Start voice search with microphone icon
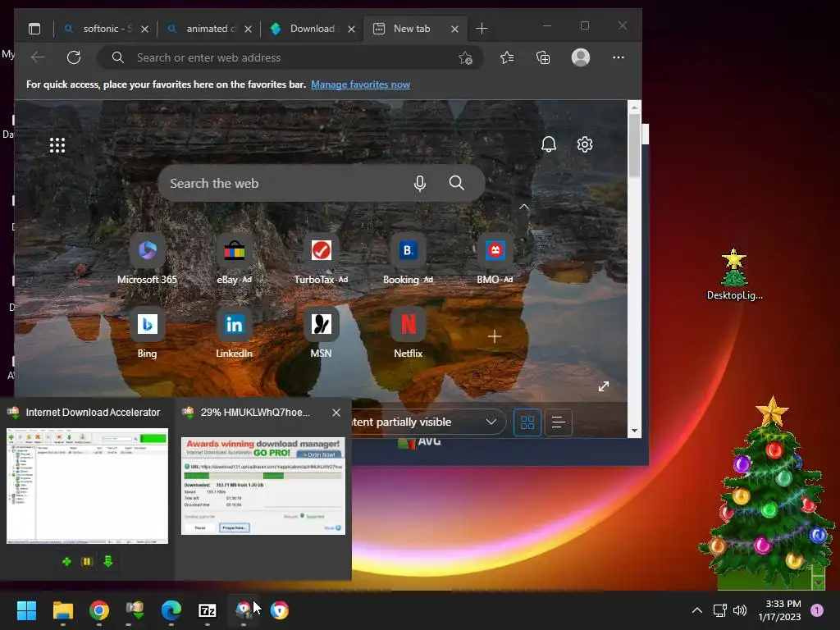The image size is (840, 630). coord(420,183)
